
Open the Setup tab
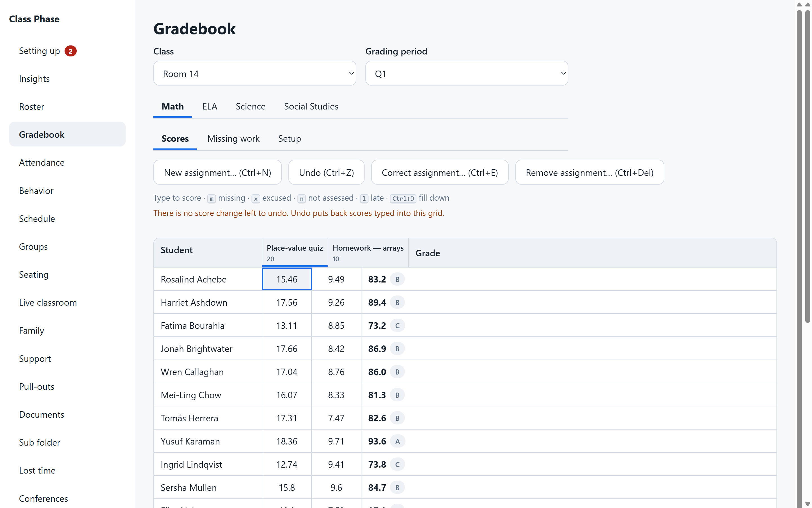click(290, 139)
